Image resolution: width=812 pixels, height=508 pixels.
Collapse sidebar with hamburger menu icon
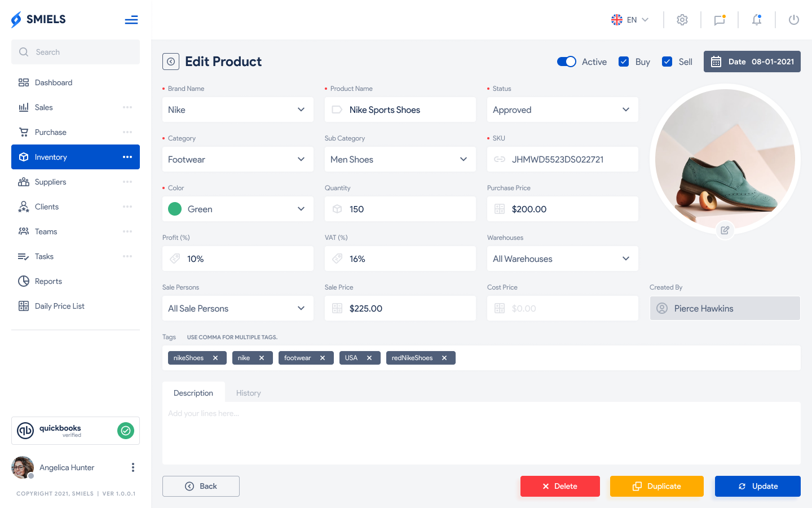click(x=131, y=20)
